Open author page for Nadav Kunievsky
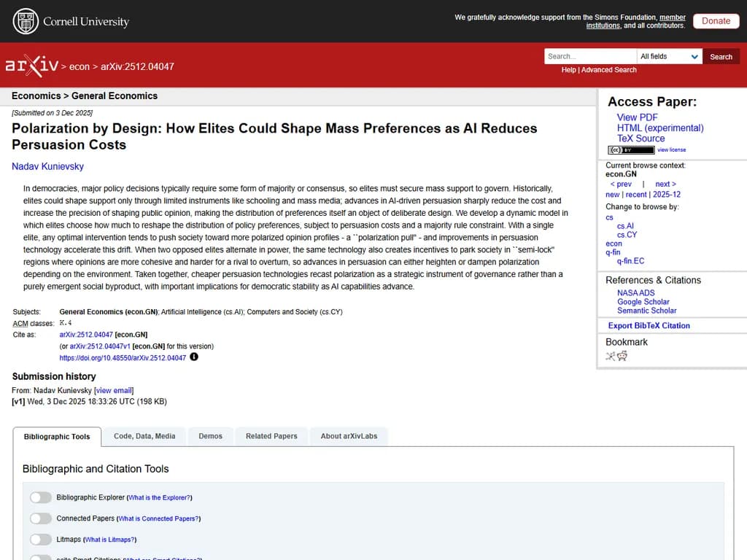Image resolution: width=747 pixels, height=560 pixels. (47, 166)
